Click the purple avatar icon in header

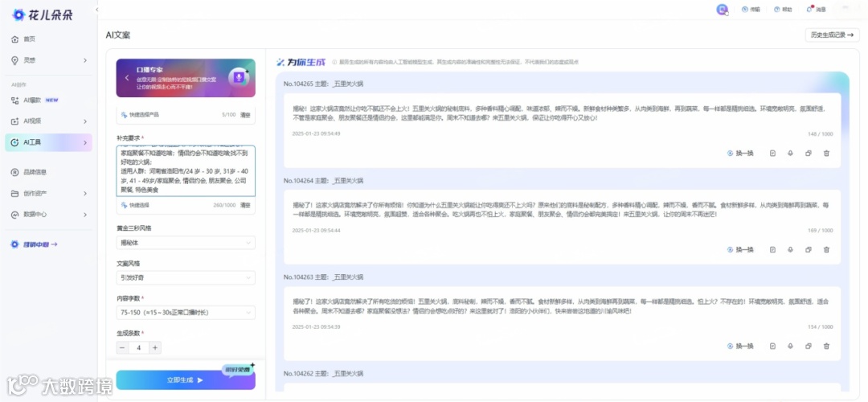(x=722, y=10)
